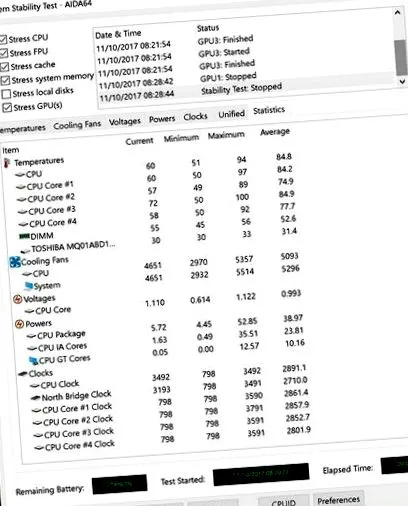The width and height of the screenshot is (408, 506).
Task: Uncheck the Stress cache option
Action: pos(5,67)
